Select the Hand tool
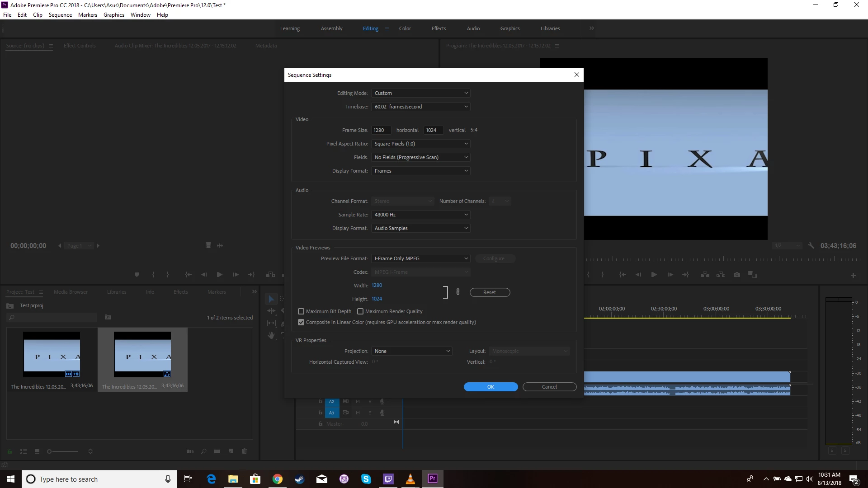This screenshot has width=868, height=488. point(271,335)
